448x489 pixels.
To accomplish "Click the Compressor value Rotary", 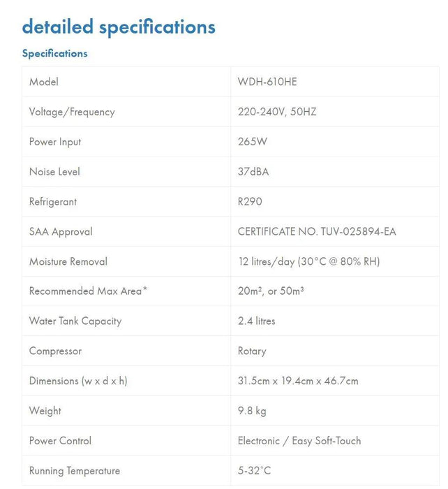I will [252, 351].
